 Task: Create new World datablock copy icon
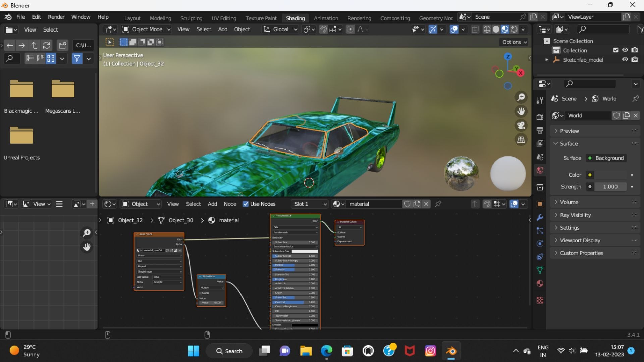626,116
